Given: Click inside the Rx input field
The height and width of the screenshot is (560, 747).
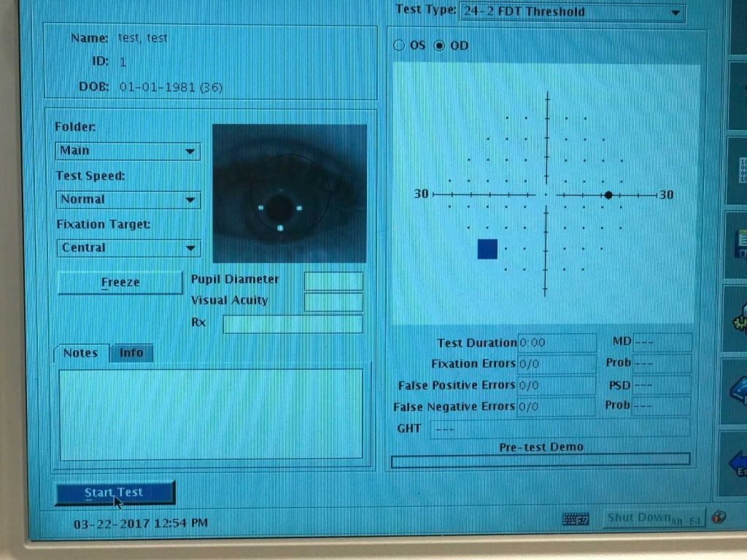Looking at the screenshot, I should coord(292,322).
